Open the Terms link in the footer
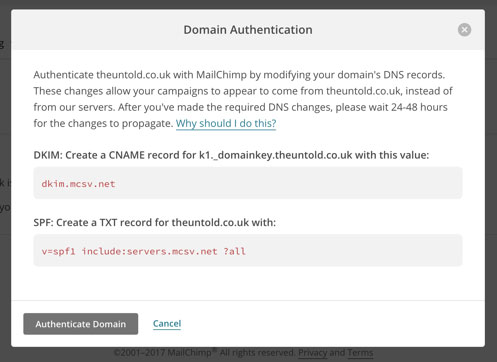This screenshot has width=497, height=362. pos(360,353)
